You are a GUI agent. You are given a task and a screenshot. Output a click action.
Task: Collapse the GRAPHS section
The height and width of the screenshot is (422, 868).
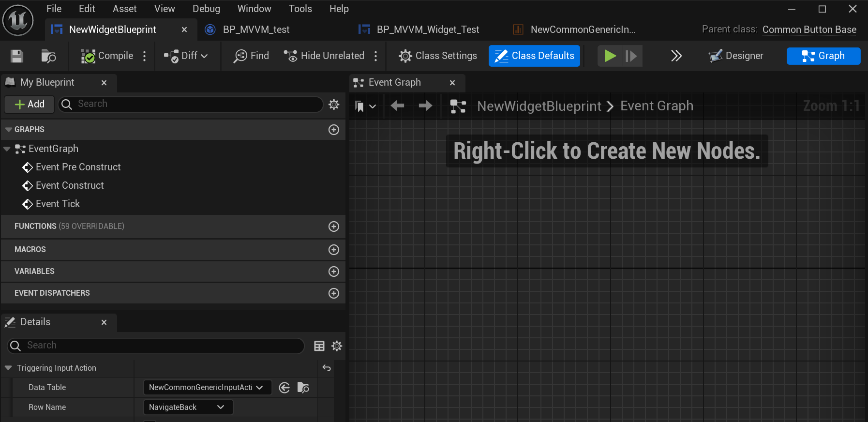(x=8, y=130)
